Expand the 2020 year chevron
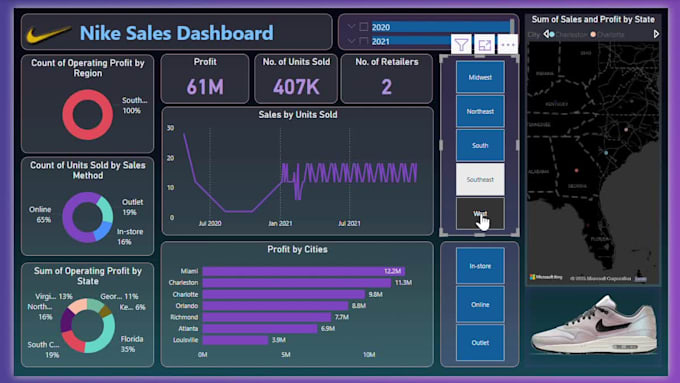 (x=351, y=27)
